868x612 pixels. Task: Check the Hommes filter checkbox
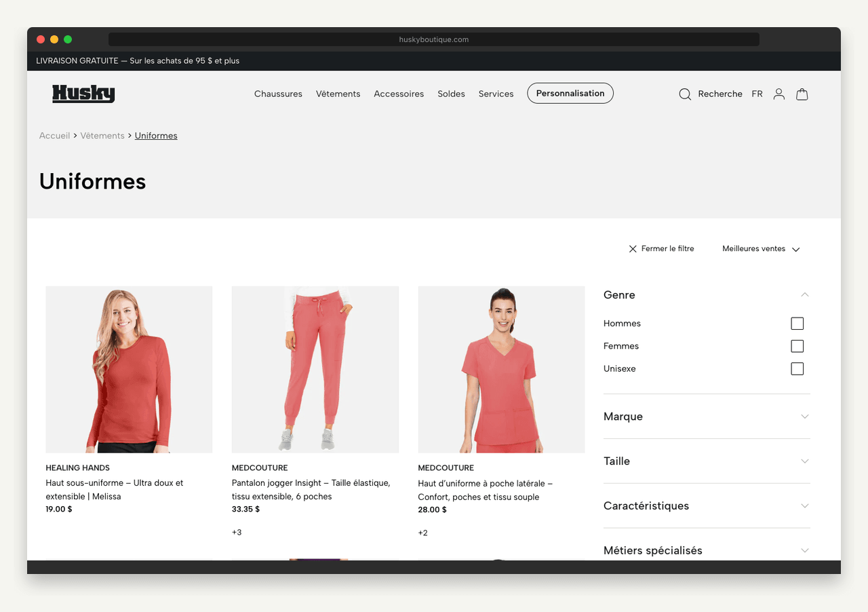point(797,323)
